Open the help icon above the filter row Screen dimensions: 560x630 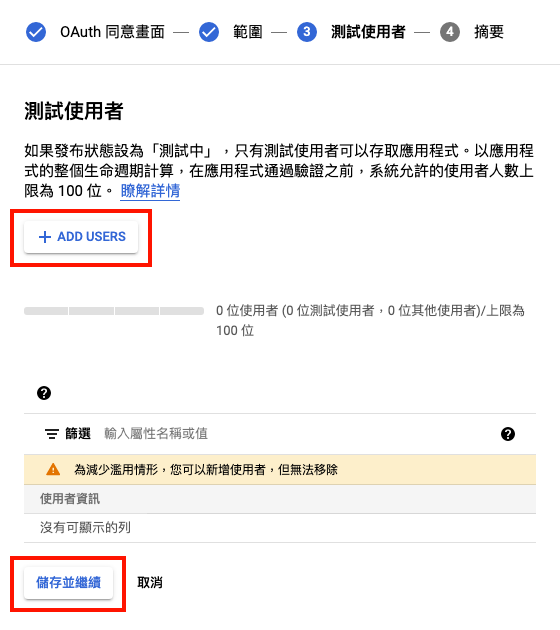coord(44,393)
